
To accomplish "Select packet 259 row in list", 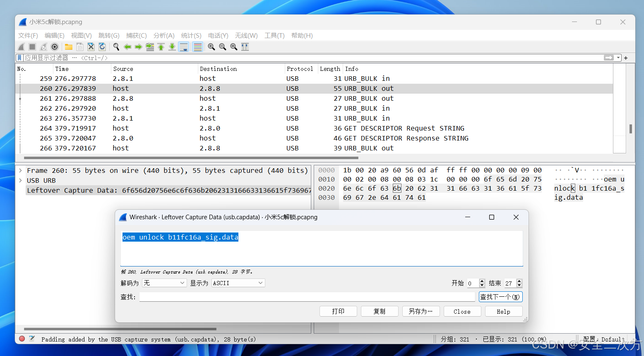I will (314, 78).
